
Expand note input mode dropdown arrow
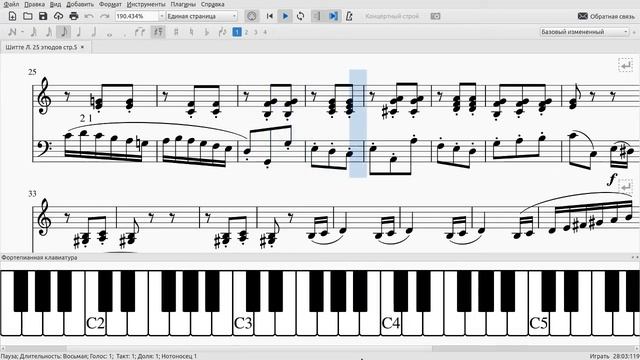tap(22, 32)
